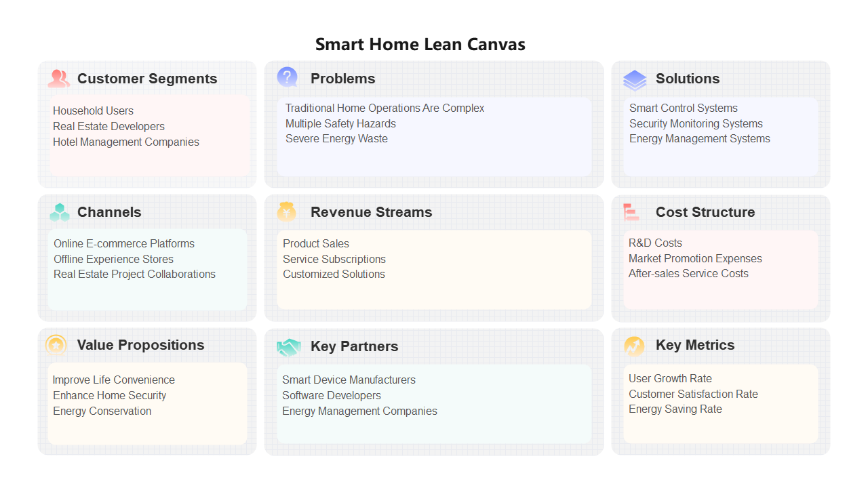Select the Customer Satisfaction Rate metric
868x488 pixels.
point(693,394)
